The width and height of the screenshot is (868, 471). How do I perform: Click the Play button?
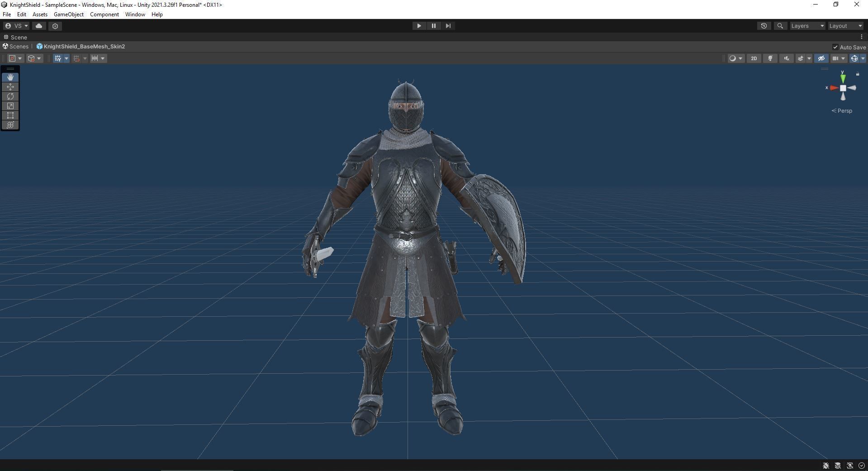419,26
